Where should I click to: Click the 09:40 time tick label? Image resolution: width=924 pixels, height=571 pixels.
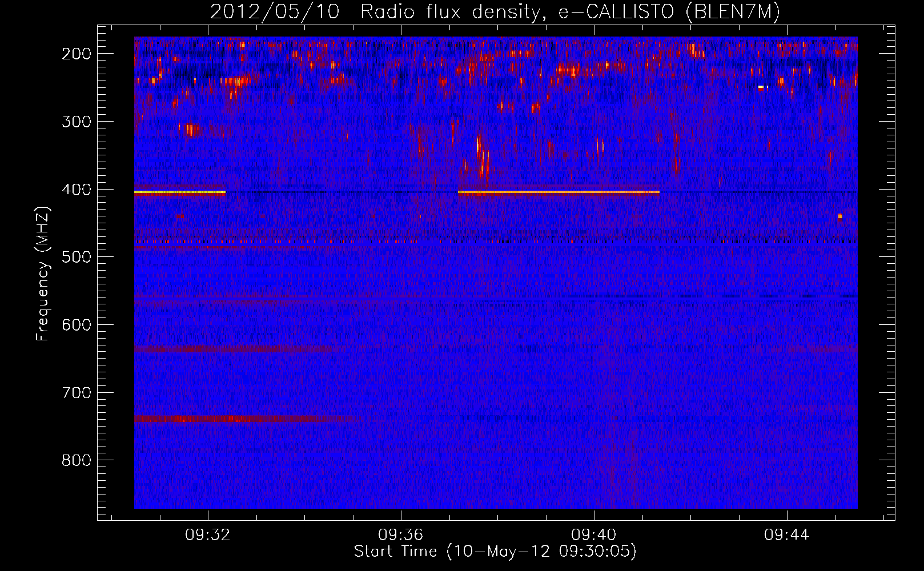click(594, 535)
